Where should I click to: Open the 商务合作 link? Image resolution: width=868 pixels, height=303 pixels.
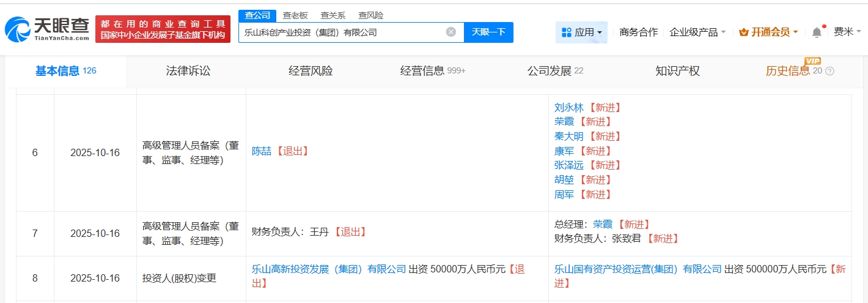pos(638,32)
